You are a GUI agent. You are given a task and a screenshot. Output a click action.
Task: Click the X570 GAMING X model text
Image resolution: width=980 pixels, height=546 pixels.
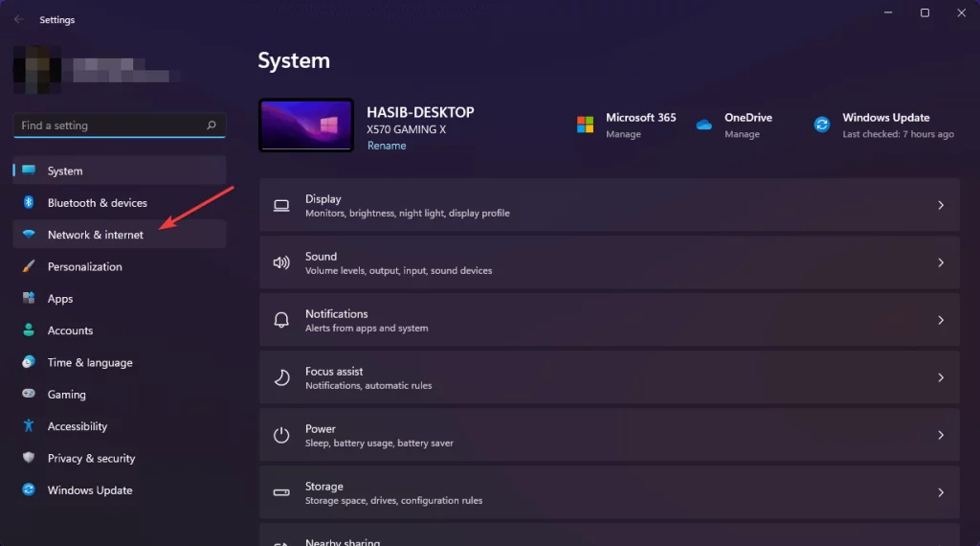(406, 129)
